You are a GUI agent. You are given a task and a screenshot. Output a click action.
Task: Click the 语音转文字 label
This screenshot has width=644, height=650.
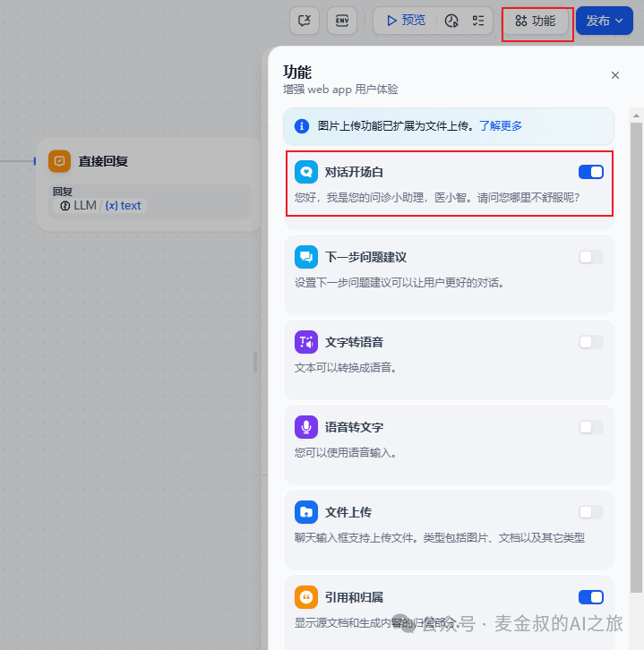tap(354, 427)
